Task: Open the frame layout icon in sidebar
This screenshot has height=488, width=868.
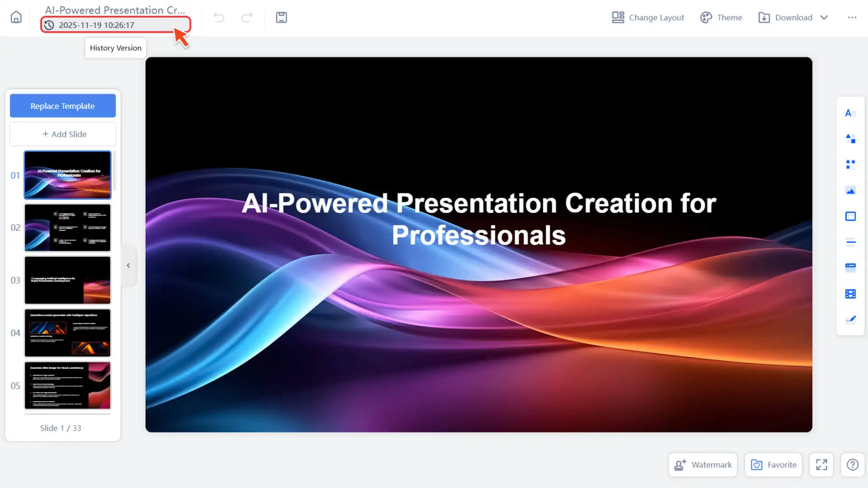Action: (850, 216)
